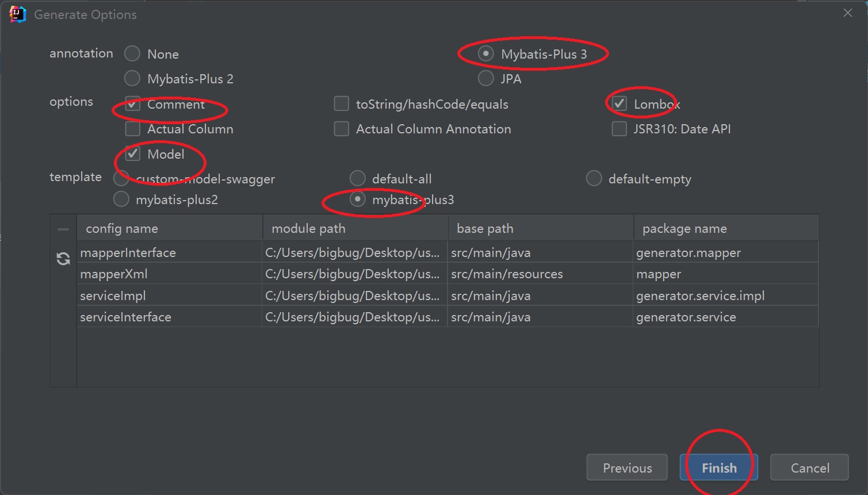
Task: Close the Generate Options dialog
Action: point(848,13)
